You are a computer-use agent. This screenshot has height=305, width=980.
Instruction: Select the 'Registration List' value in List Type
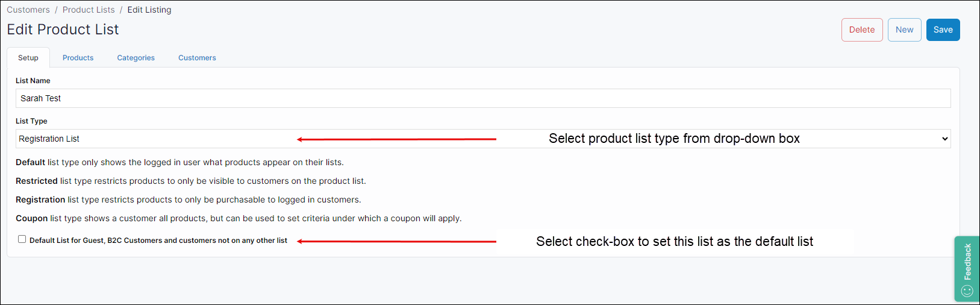[49, 139]
